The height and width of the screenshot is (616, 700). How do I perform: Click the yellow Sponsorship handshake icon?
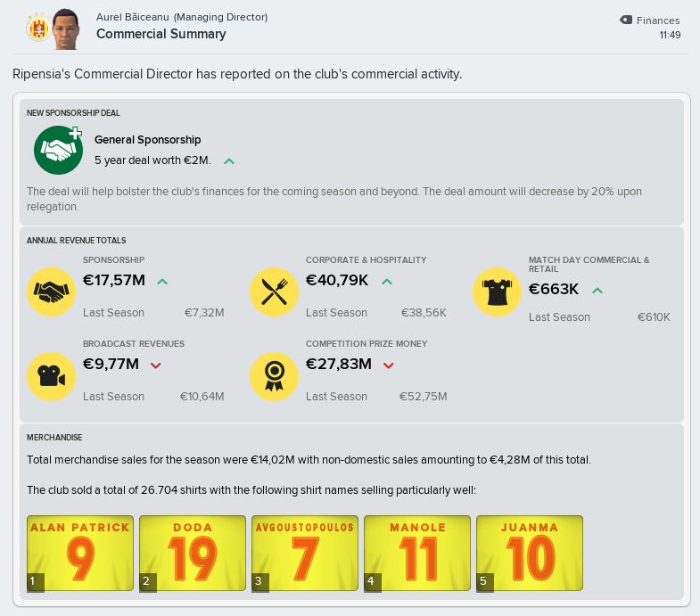pyautogui.click(x=52, y=292)
